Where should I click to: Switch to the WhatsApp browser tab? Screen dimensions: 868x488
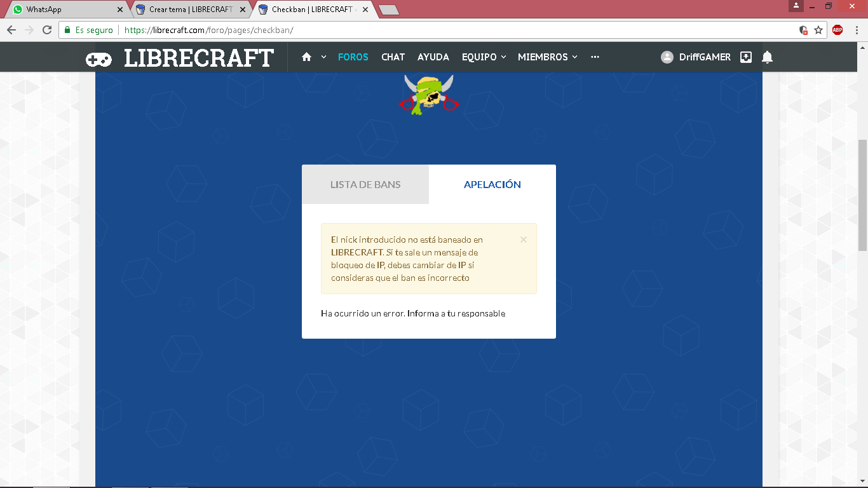click(x=67, y=10)
